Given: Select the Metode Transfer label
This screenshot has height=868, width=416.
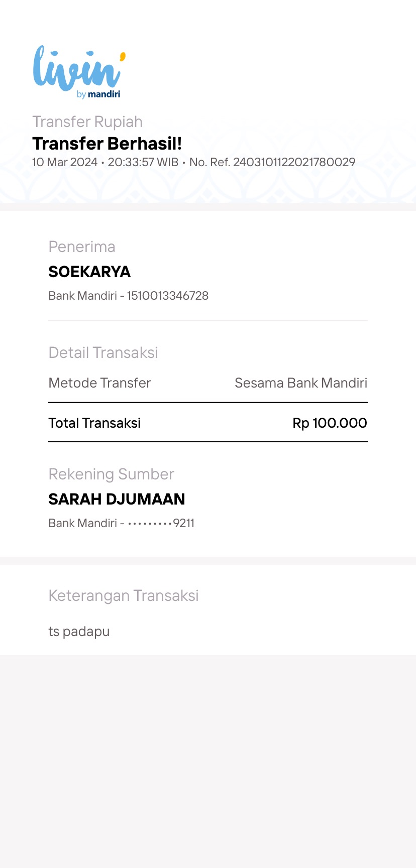Looking at the screenshot, I should (99, 383).
